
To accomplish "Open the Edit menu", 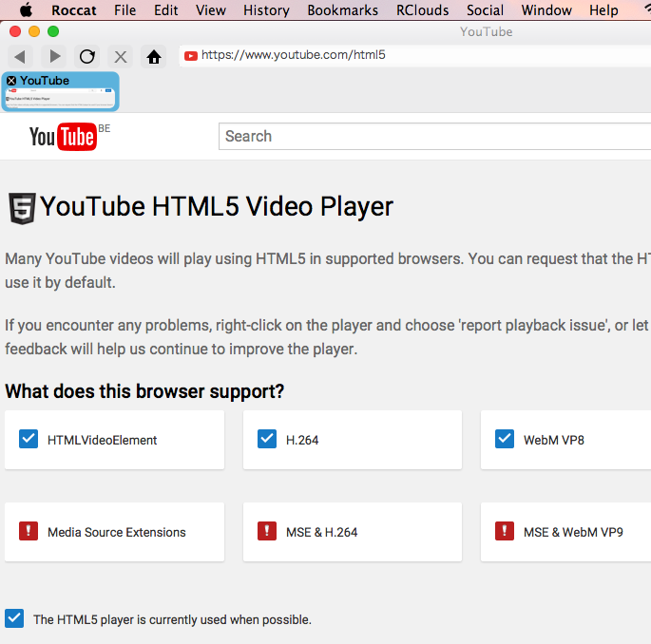I will (x=165, y=9).
